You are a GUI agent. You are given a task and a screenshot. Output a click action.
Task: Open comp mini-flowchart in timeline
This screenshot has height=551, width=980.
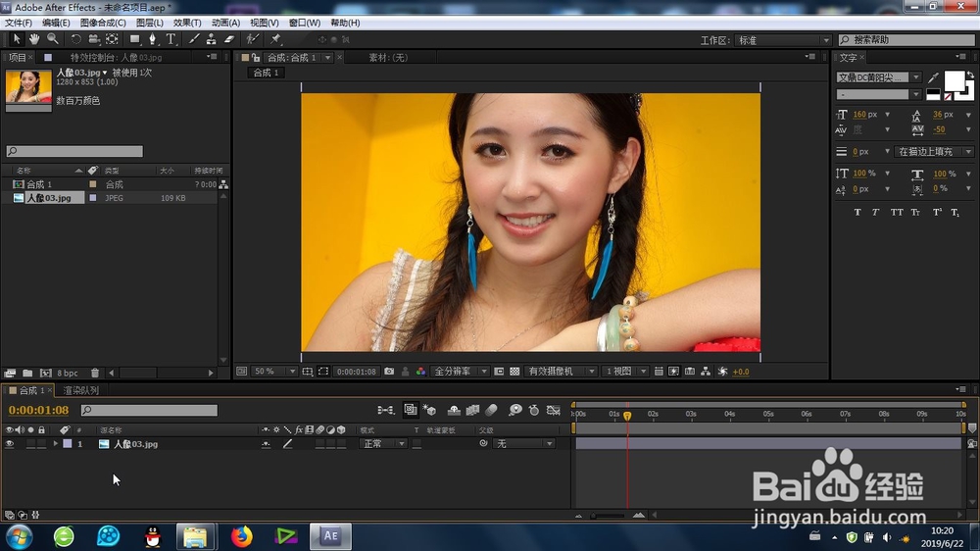385,410
